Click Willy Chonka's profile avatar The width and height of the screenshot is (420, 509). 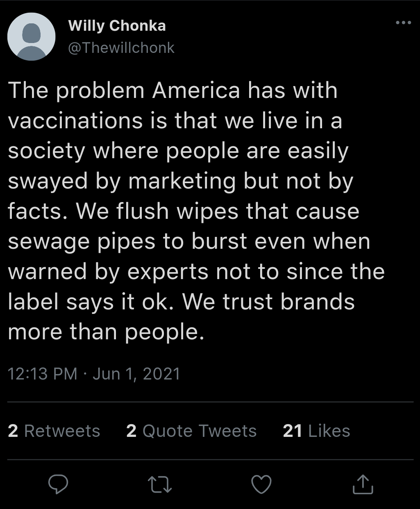(32, 36)
